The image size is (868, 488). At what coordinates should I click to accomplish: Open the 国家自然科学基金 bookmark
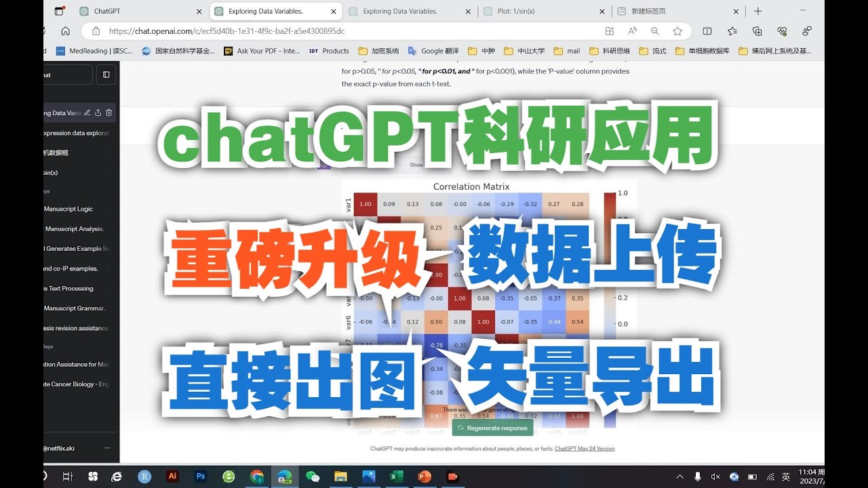pyautogui.click(x=178, y=51)
